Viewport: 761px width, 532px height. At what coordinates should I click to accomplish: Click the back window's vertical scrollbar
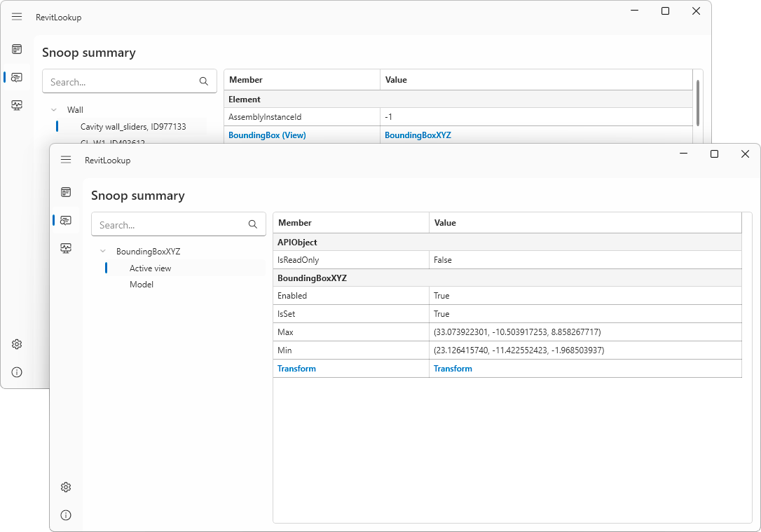(697, 102)
